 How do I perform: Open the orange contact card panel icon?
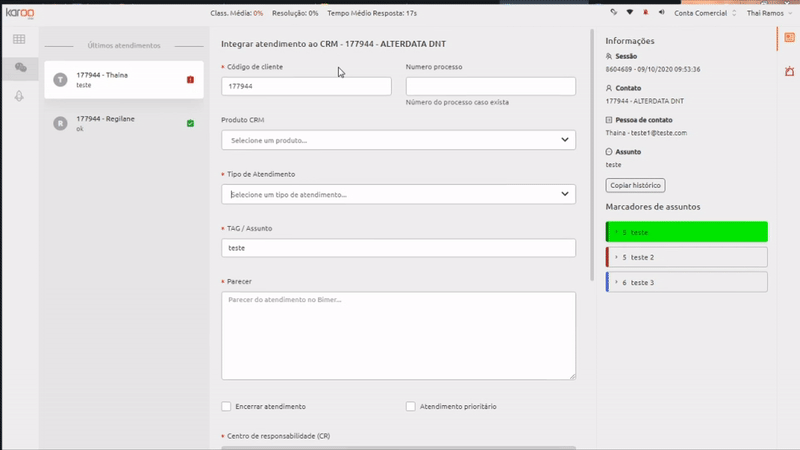coord(789,38)
